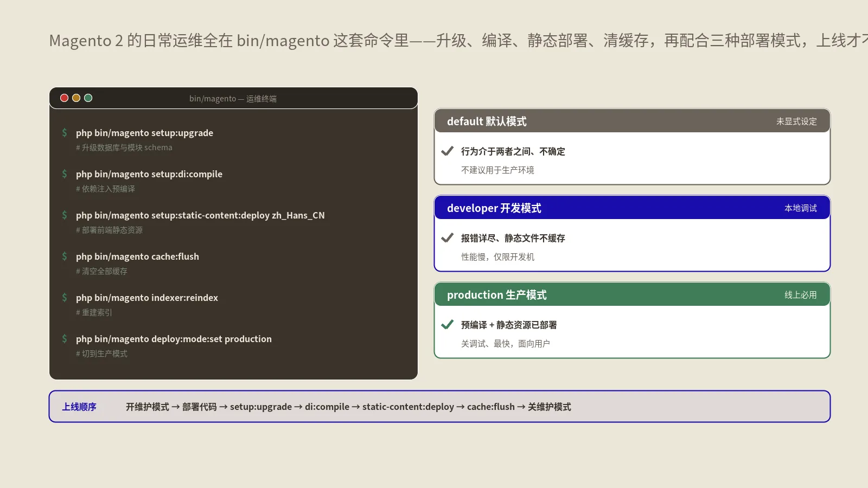The image size is (868, 488).
Task: Select the terminal title bin/magento — 运维终端
Action: click(233, 99)
